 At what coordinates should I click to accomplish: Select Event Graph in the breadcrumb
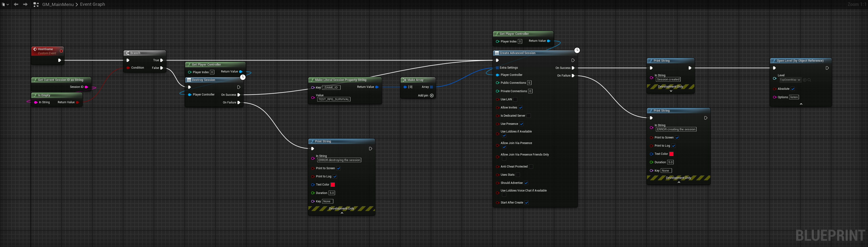[x=92, y=4]
